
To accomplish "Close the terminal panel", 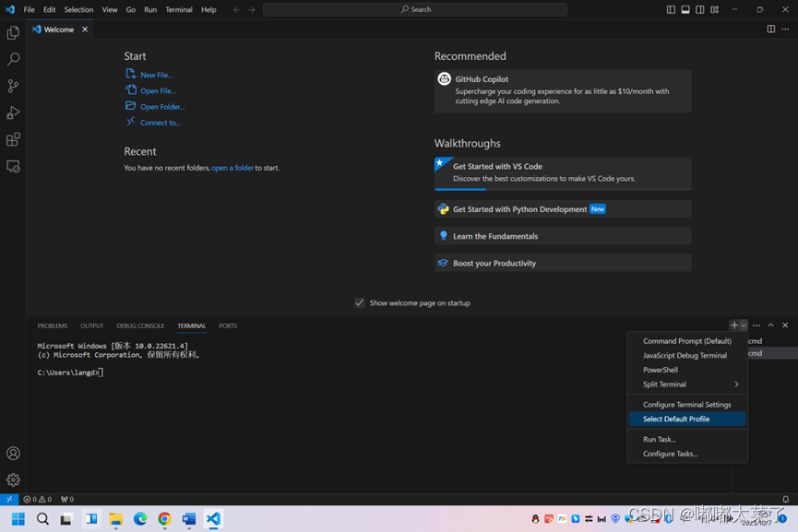I will (x=785, y=325).
